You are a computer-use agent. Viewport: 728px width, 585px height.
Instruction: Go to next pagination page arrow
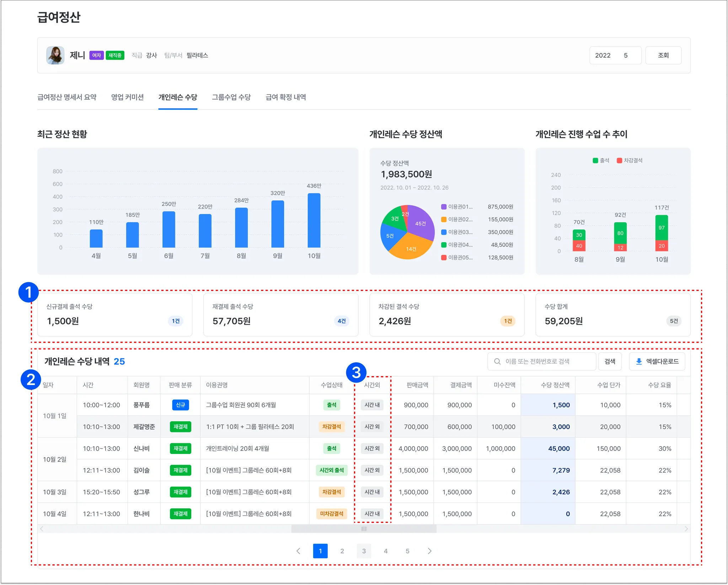[x=429, y=551]
